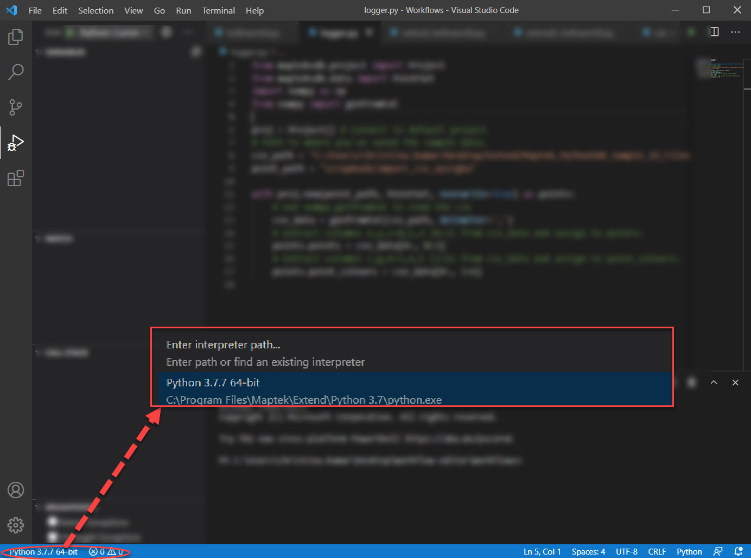Image resolution: width=751 pixels, height=560 pixels.
Task: Open the Accounts menu icon
Action: click(x=16, y=490)
